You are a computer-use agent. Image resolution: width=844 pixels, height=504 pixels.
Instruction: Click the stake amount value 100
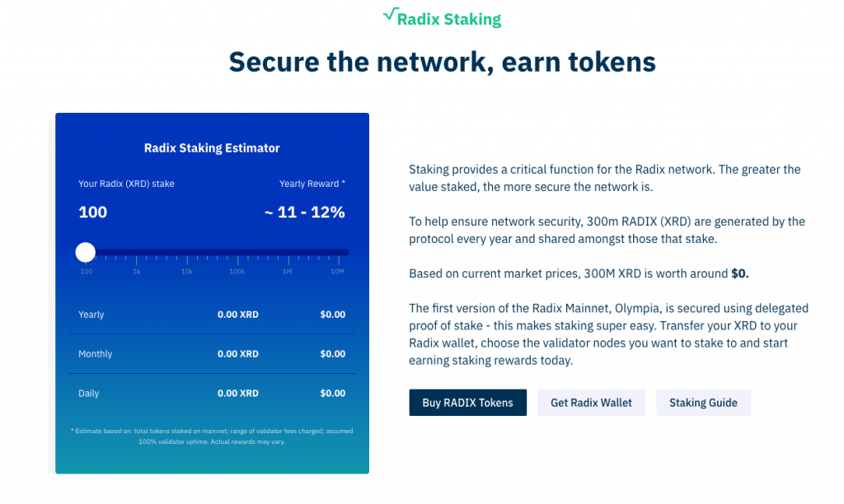(x=93, y=212)
